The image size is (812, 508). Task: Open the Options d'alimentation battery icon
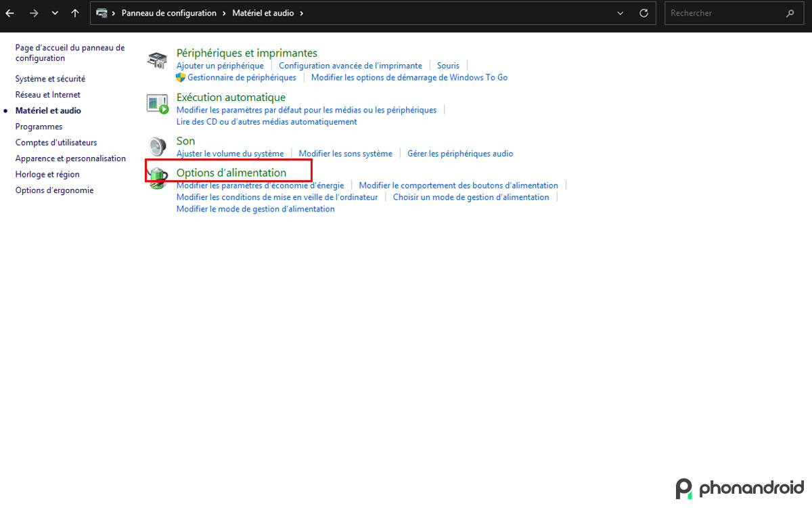coord(156,179)
